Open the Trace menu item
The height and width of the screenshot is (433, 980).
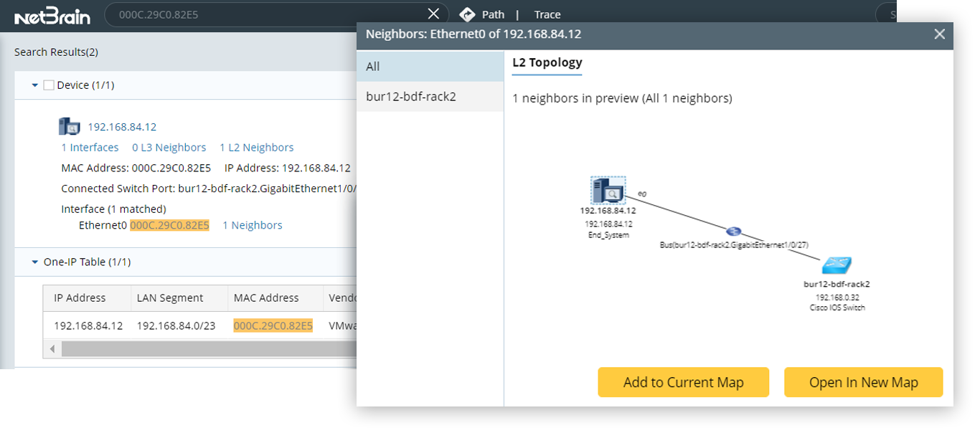[547, 14]
